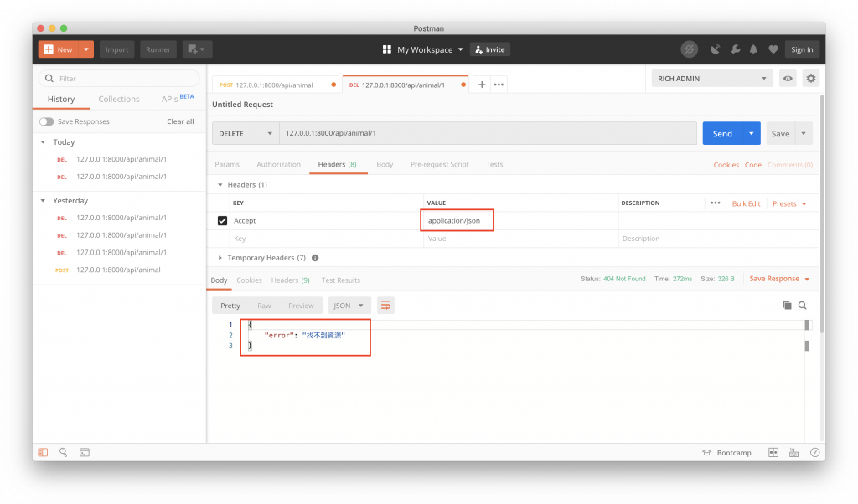Open Save Response dropdown

pyautogui.click(x=779, y=279)
